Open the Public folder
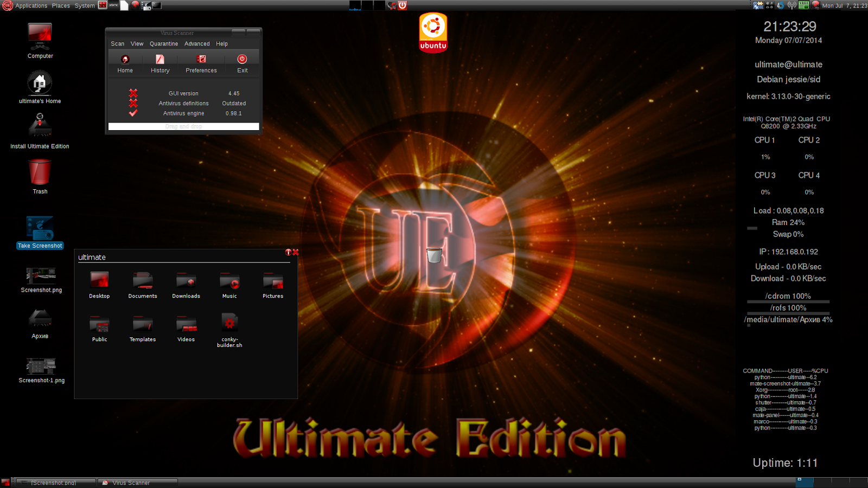This screenshot has height=488, width=868. (99, 329)
